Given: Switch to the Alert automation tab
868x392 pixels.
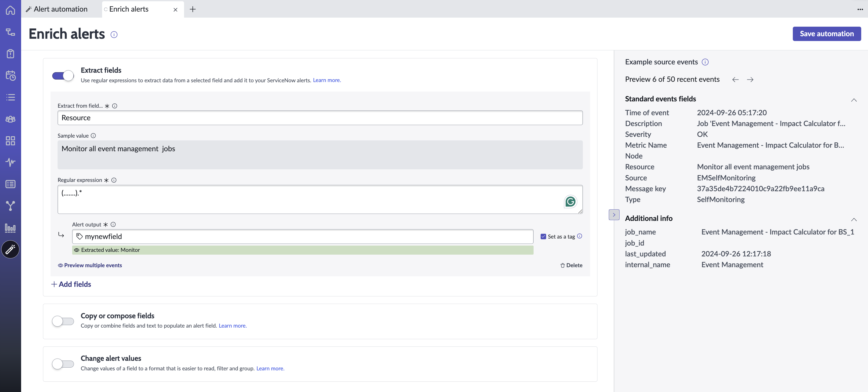Looking at the screenshot, I should (x=57, y=9).
